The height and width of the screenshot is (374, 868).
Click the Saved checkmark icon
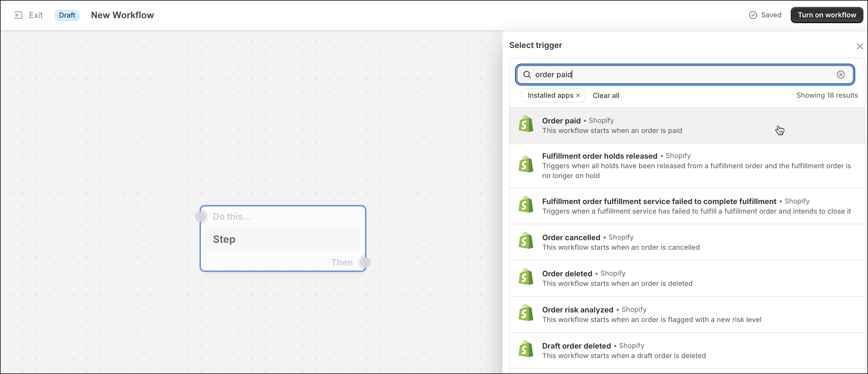click(x=753, y=15)
